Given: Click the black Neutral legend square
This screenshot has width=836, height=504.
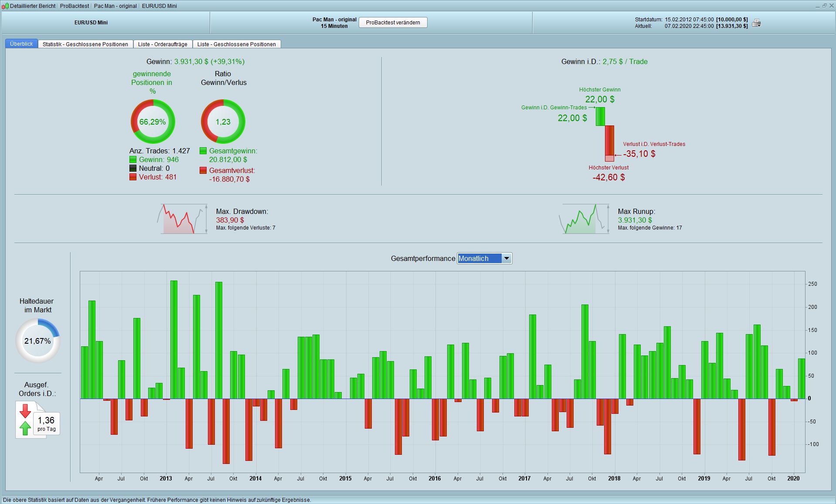Looking at the screenshot, I should coord(133,168).
